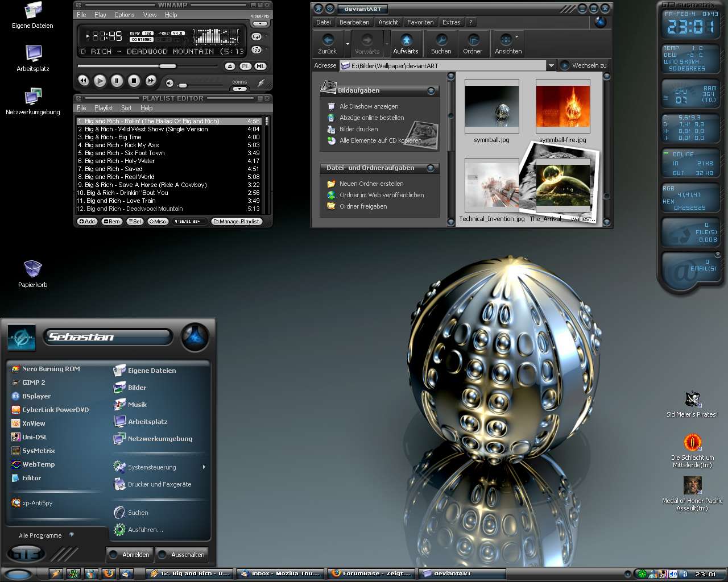Image resolution: width=728 pixels, height=582 pixels.
Task: Click the playlist Rem button
Action: coord(112,222)
